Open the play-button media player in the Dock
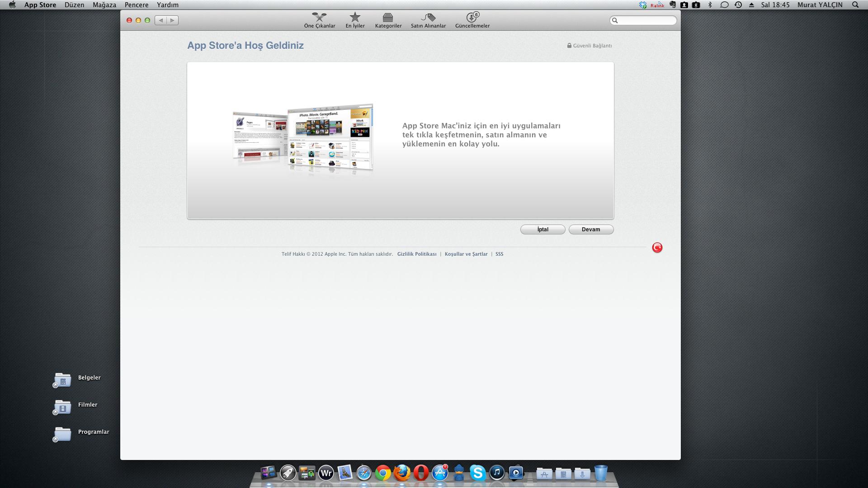 point(516,473)
